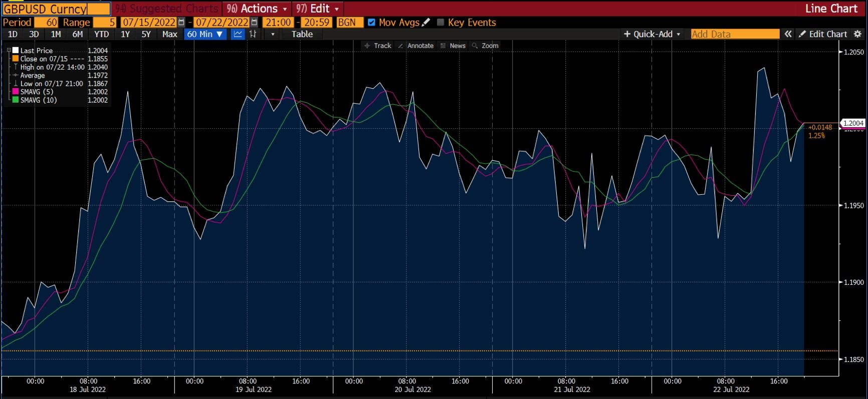Click the Period value field 60
Image resolution: width=868 pixels, height=399 pixels.
click(47, 22)
